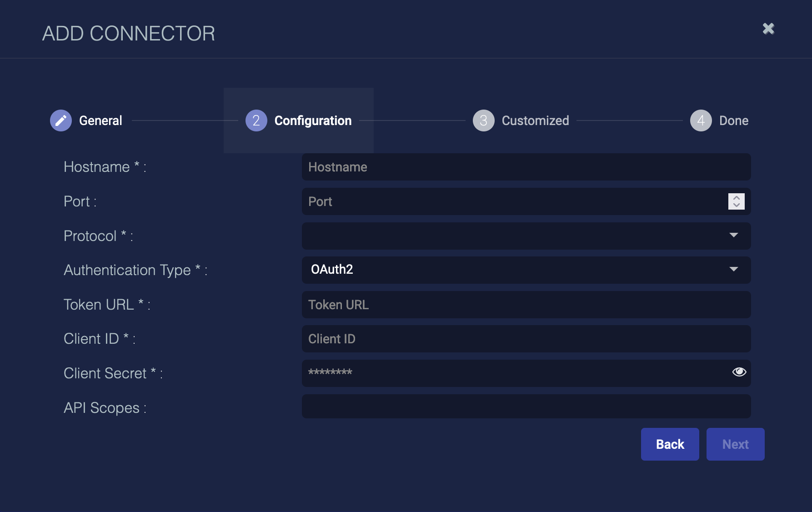Screen dimensions: 812x512
Task: Focus the Hostname input field
Action: (x=526, y=167)
